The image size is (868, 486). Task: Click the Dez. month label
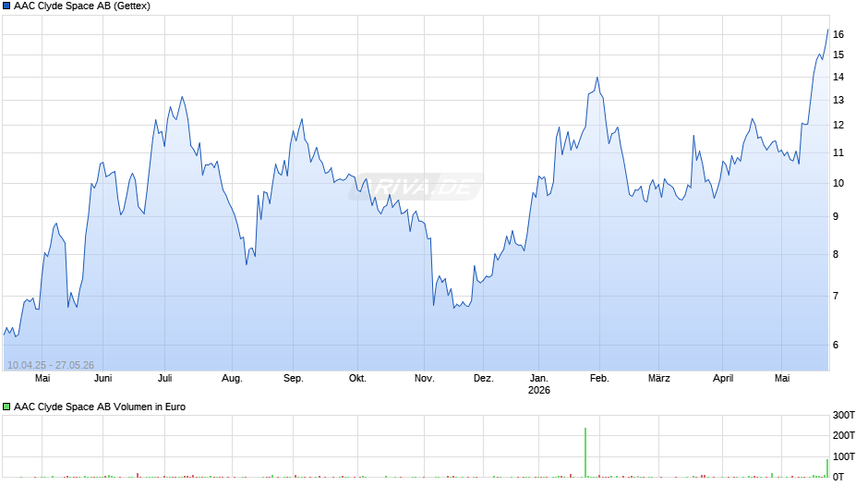pos(483,379)
